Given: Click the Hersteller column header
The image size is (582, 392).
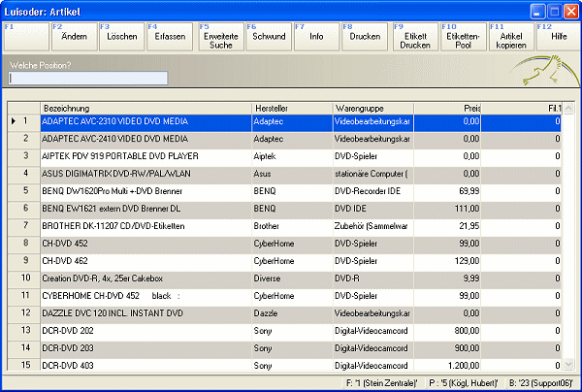Looking at the screenshot, I should point(289,106).
